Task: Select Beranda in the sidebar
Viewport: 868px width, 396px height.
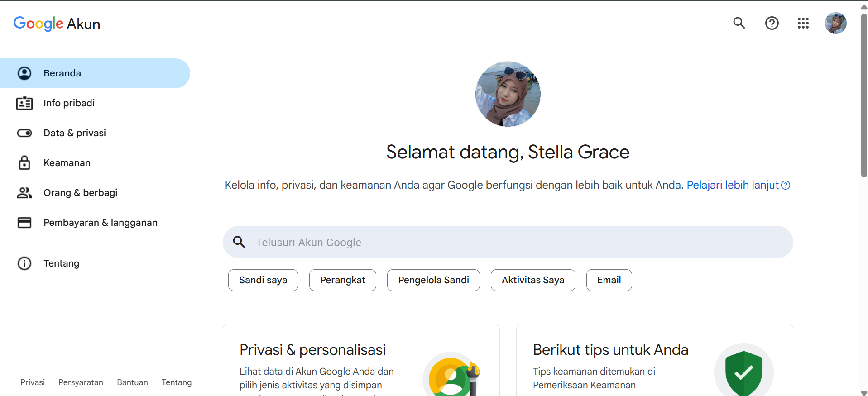Action: [95, 73]
